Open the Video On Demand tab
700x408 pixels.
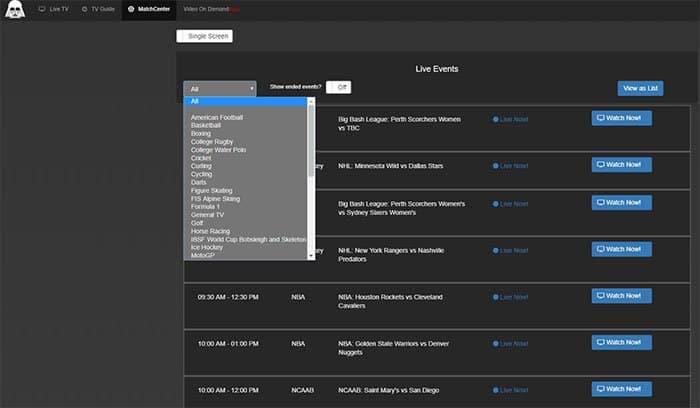click(212, 9)
